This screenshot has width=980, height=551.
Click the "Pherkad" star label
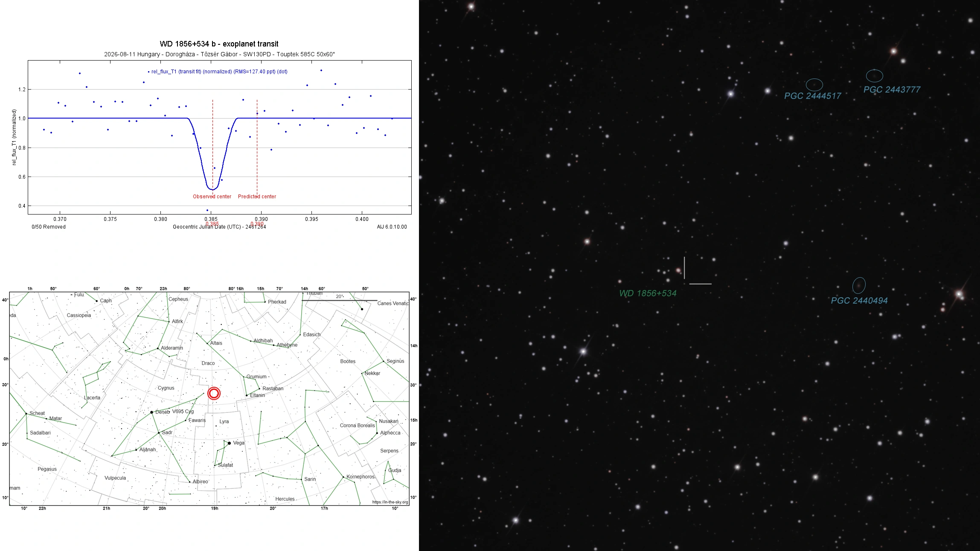[x=277, y=302]
